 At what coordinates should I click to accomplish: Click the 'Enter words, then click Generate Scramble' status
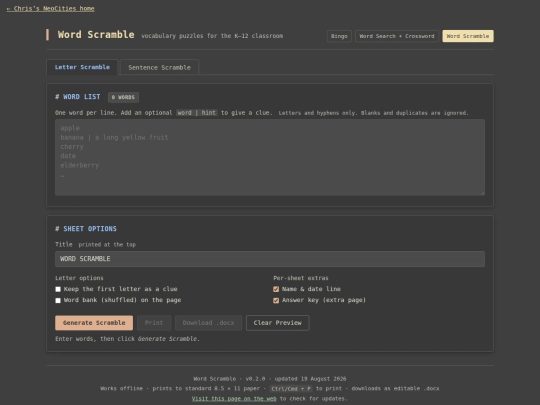(x=127, y=339)
